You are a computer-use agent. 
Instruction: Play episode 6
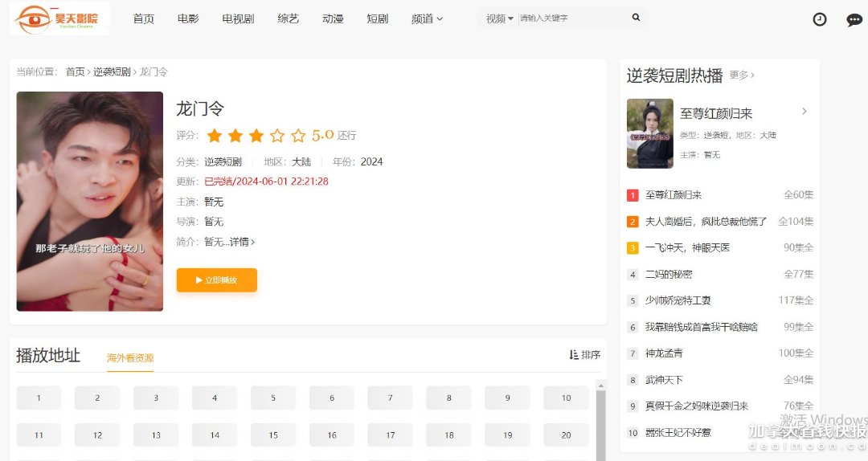[x=332, y=398]
